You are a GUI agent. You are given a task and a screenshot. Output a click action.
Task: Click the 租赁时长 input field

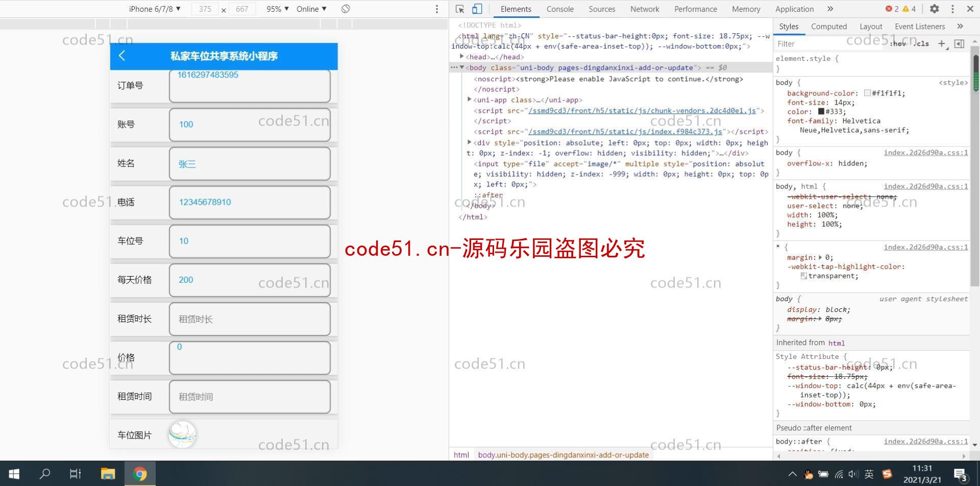tap(250, 319)
